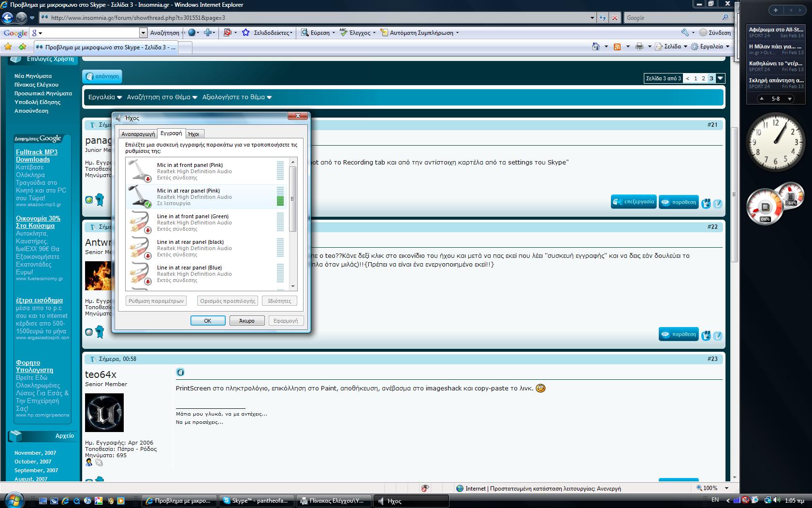The image size is (812, 508).
Task: Switch to Εγγραφή tab in Ήχος dialog
Action: (x=171, y=133)
